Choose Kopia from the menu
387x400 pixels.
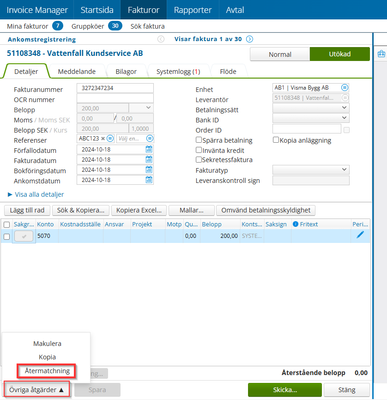click(x=47, y=357)
